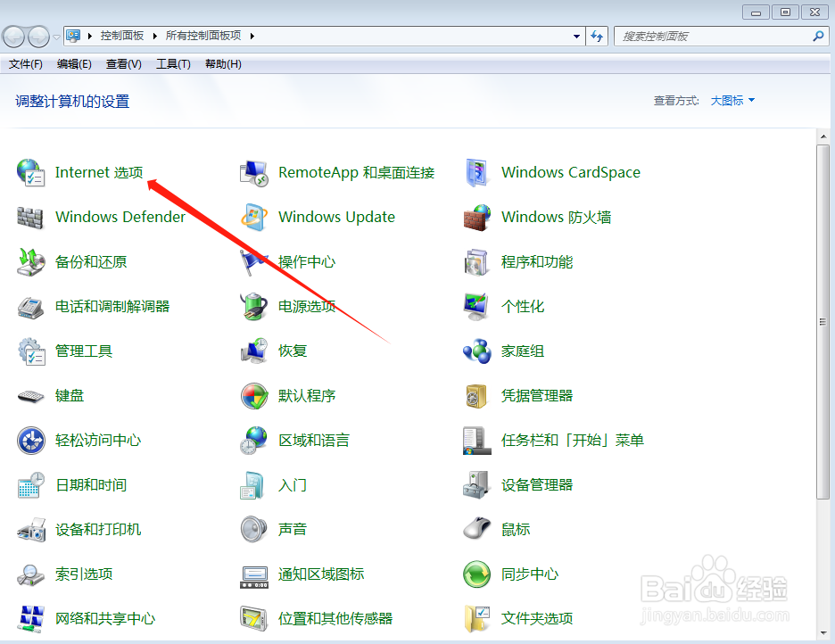Viewport: 835px width, 644px height.
Task: Click the 个性化 monitor icon
Action: [x=477, y=307]
